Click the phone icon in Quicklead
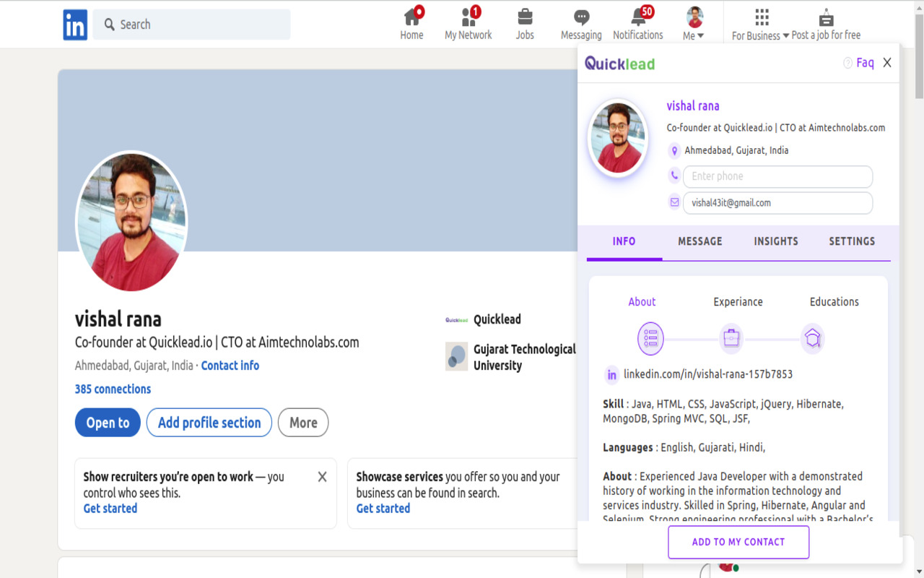Screen dimensions: 924x578 coord(674,176)
